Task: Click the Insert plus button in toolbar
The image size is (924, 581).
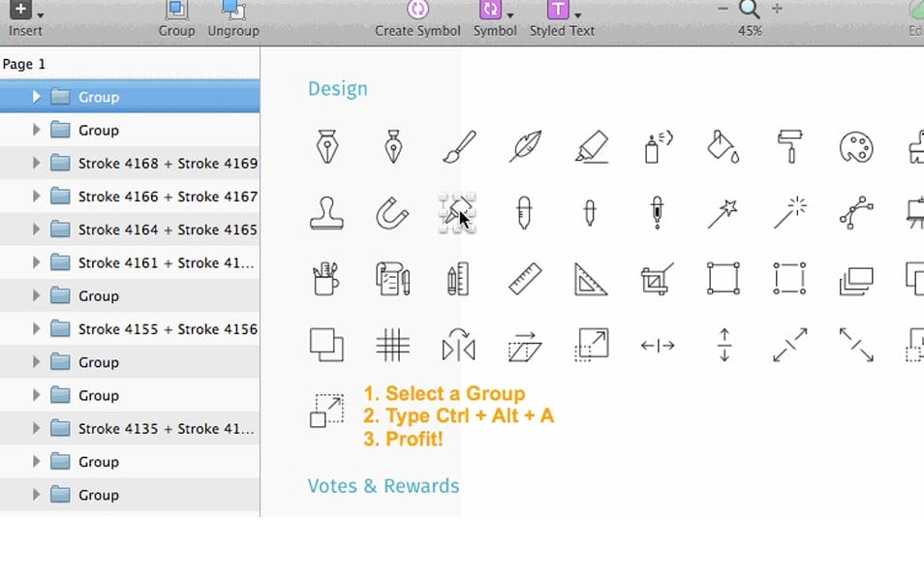Action: pos(20,9)
